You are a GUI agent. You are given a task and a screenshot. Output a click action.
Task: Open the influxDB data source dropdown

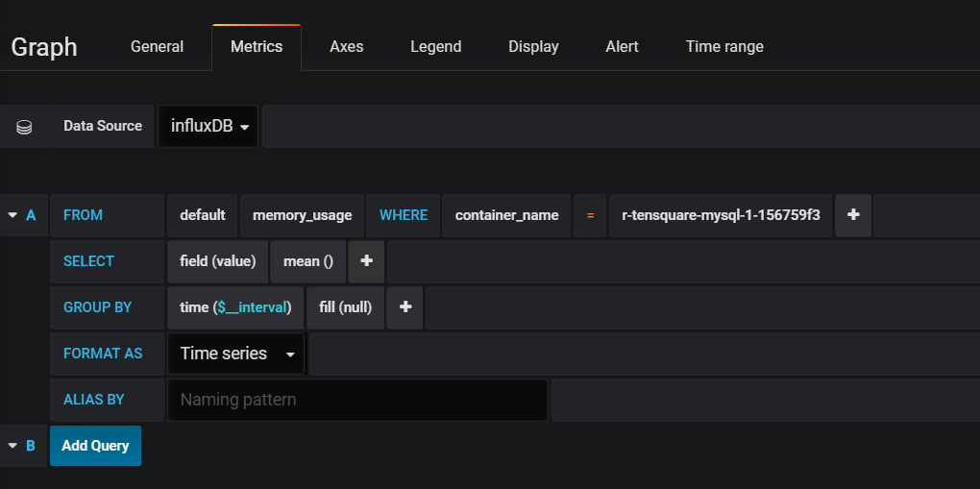pyautogui.click(x=208, y=126)
